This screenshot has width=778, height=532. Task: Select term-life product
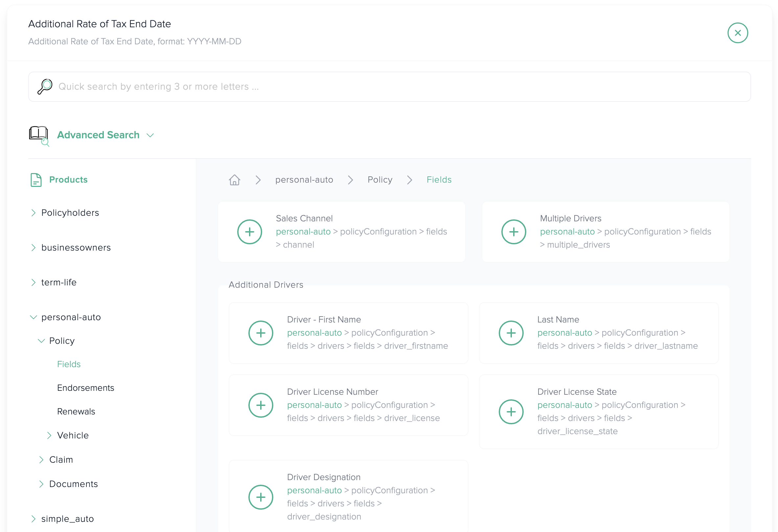(59, 282)
